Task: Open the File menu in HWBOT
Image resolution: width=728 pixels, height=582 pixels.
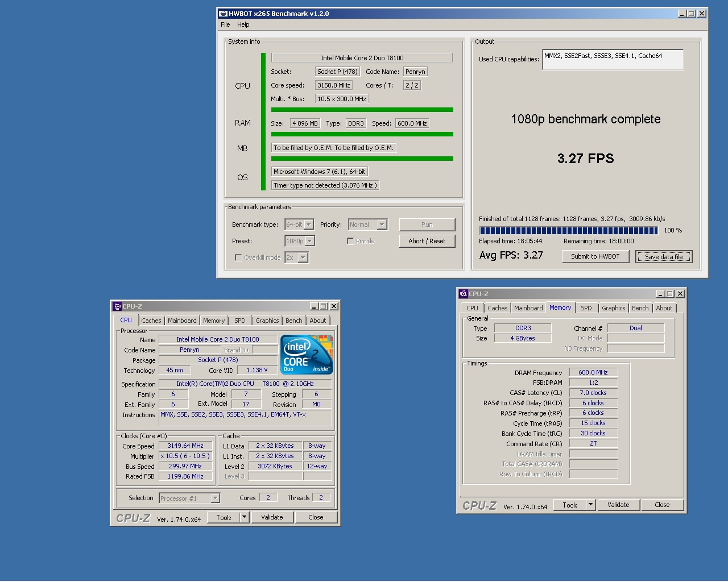Action: tap(225, 24)
